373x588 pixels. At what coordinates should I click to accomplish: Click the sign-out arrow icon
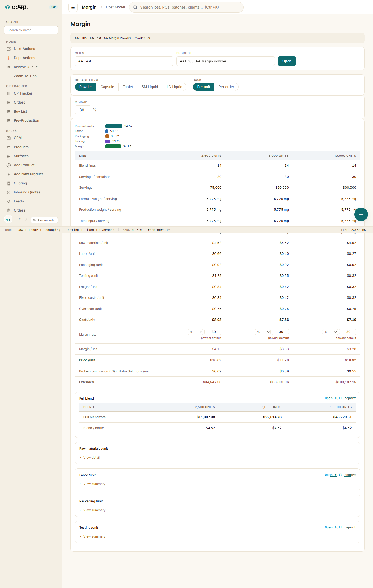[x=26, y=219]
